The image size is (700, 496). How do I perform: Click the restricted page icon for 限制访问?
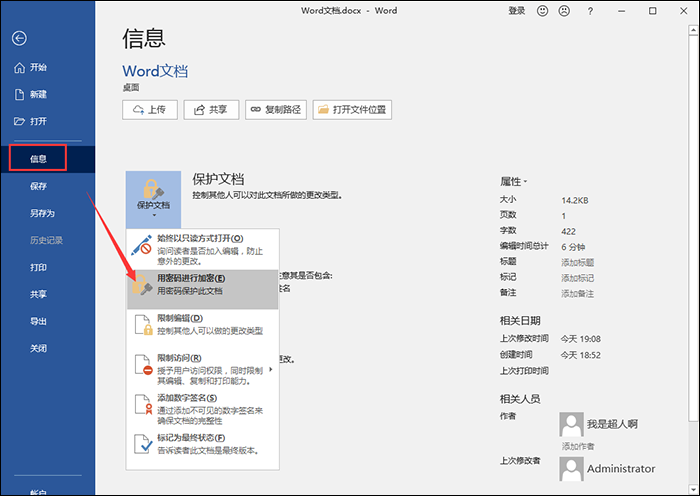tap(143, 365)
